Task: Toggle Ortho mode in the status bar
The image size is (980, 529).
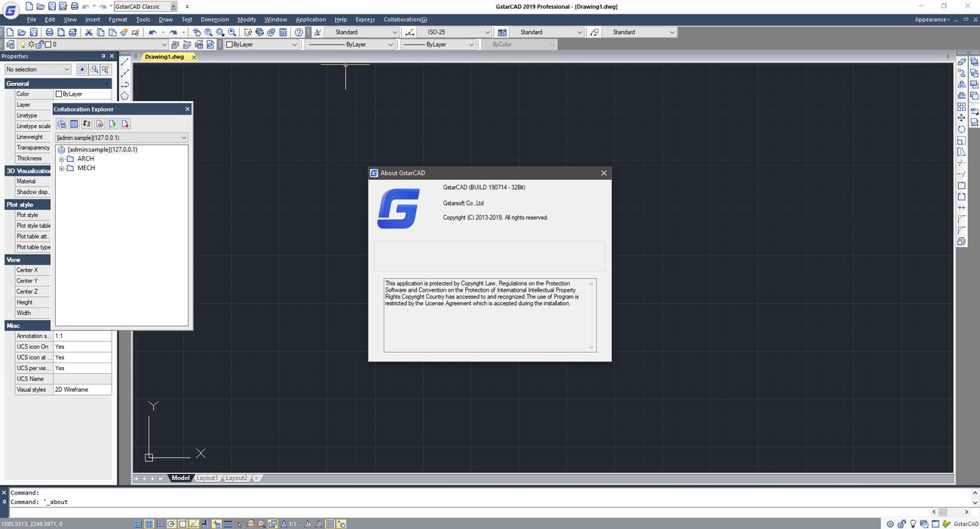Action: click(158, 523)
